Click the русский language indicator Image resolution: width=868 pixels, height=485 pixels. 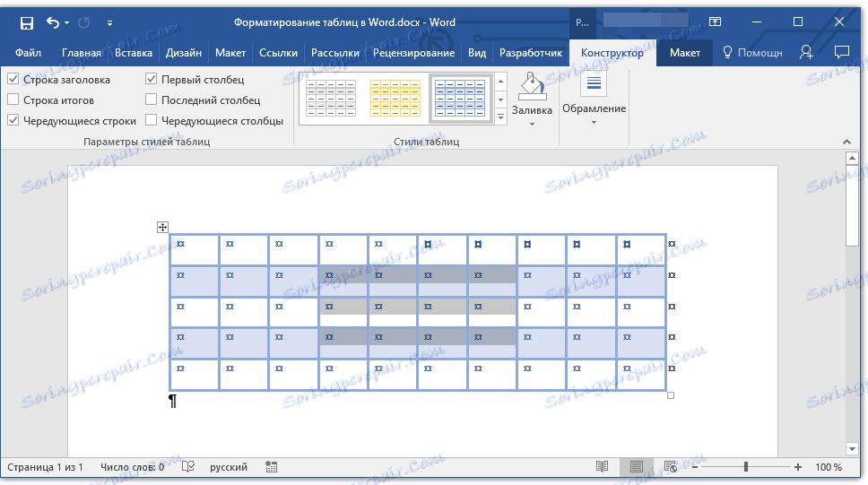(x=229, y=467)
